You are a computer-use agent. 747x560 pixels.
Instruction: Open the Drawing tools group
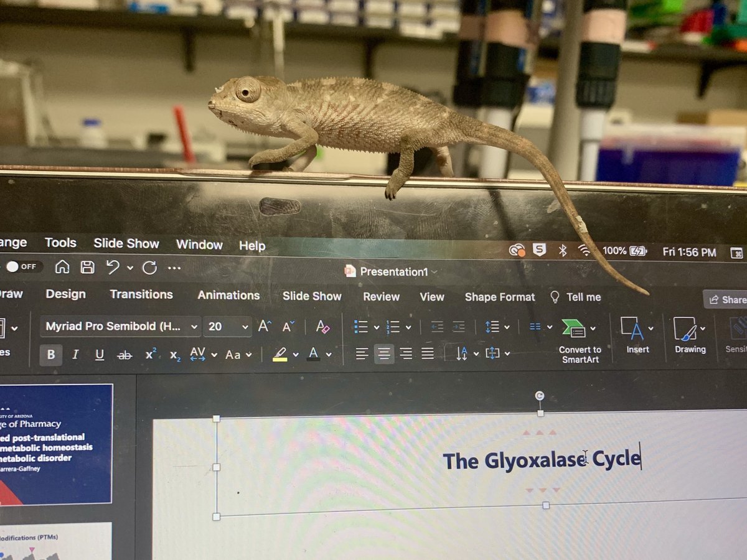690,336
